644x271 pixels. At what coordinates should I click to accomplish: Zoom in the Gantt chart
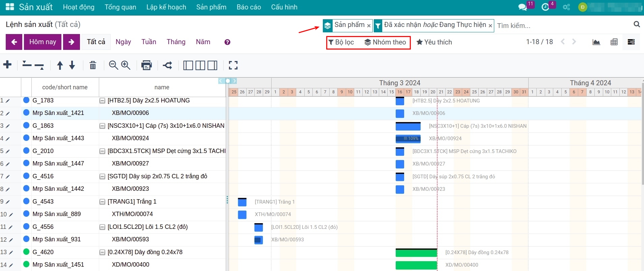[126, 65]
